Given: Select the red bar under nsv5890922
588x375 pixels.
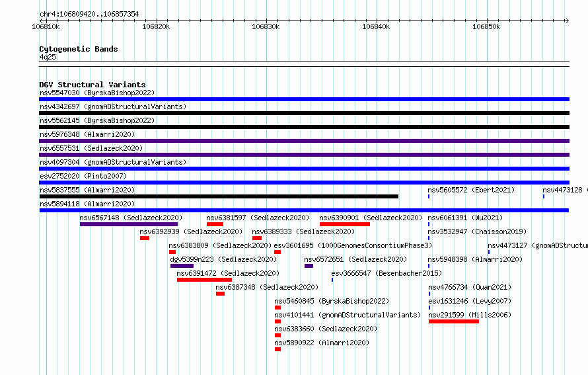Looking at the screenshot, I should coord(277,349).
